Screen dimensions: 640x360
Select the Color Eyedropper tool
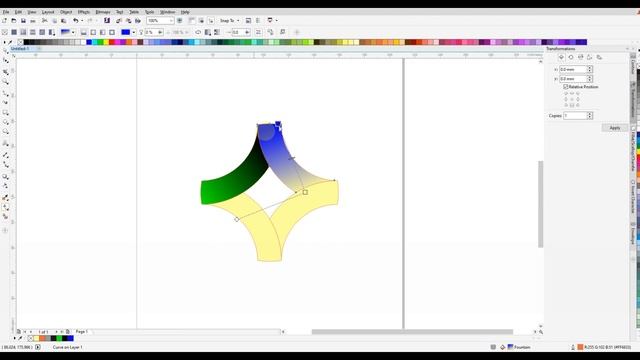tap(6, 198)
